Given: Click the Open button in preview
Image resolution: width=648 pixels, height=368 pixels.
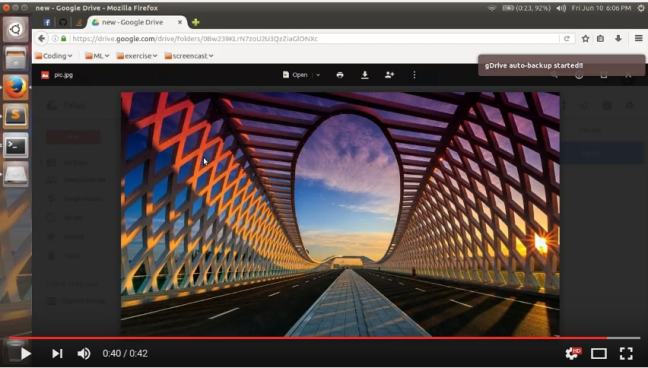Looking at the screenshot, I should pyautogui.click(x=295, y=75).
